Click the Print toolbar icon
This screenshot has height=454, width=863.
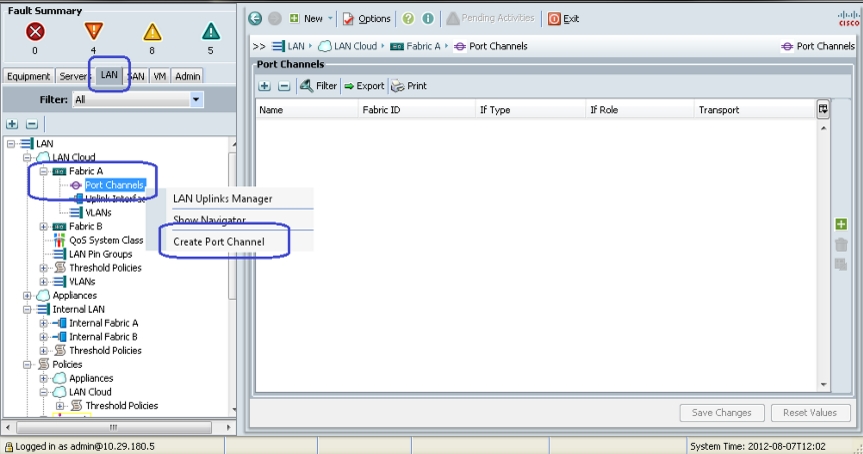point(409,86)
